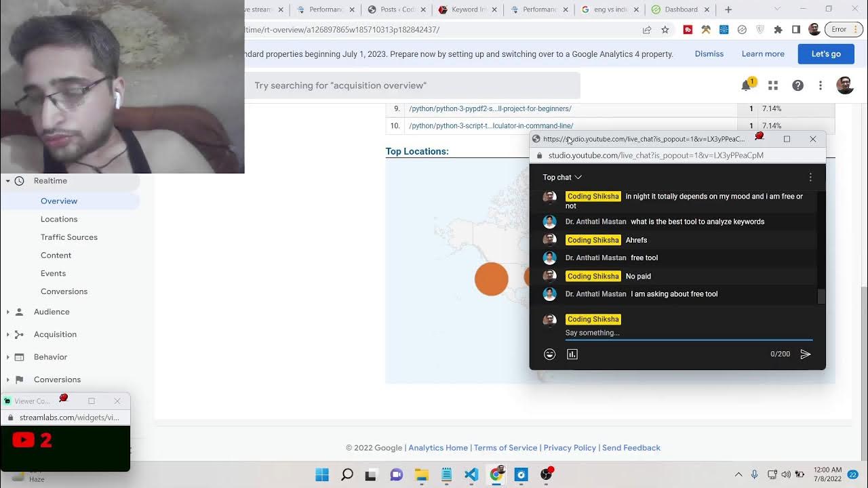868x488 pixels.
Task: Expand the Audience section in sidebar
Action: [x=52, y=312]
